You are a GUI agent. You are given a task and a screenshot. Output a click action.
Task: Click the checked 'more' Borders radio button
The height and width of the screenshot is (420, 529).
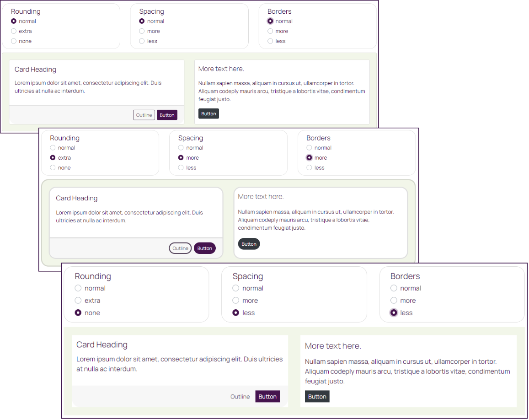(310, 158)
